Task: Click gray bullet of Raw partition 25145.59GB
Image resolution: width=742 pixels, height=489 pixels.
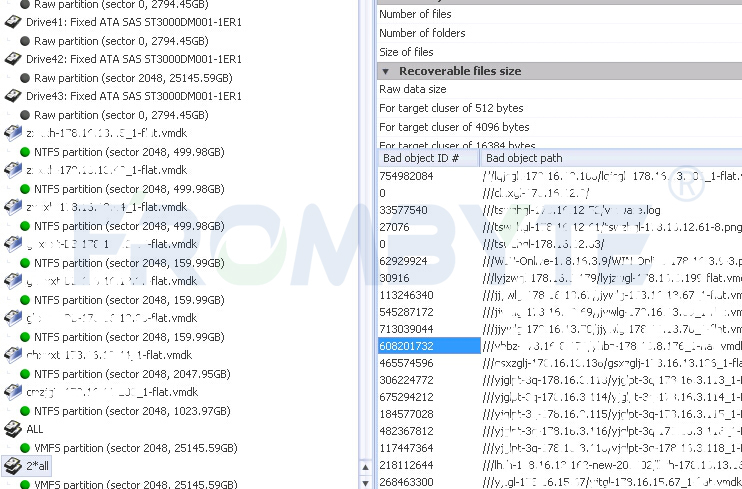Action: pyautogui.click(x=25, y=78)
